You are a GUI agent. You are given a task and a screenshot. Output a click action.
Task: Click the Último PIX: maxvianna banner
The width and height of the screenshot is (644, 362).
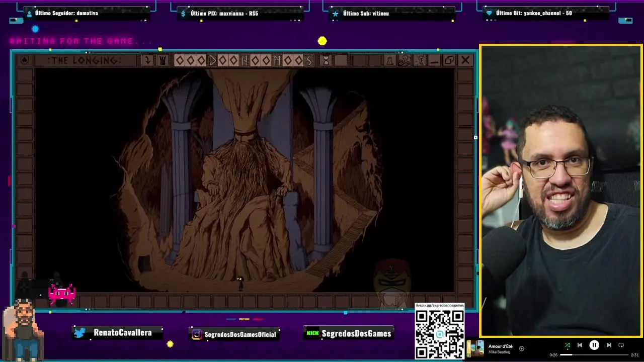pyautogui.click(x=240, y=13)
